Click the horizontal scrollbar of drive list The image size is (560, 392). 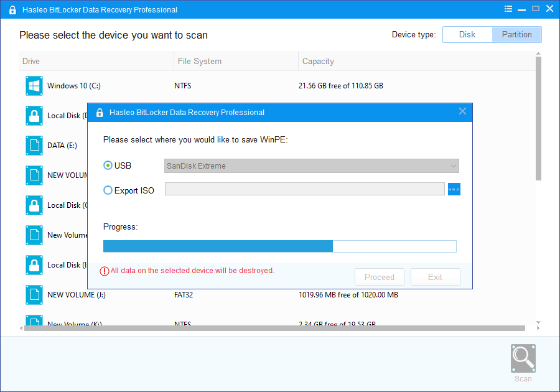click(274, 328)
